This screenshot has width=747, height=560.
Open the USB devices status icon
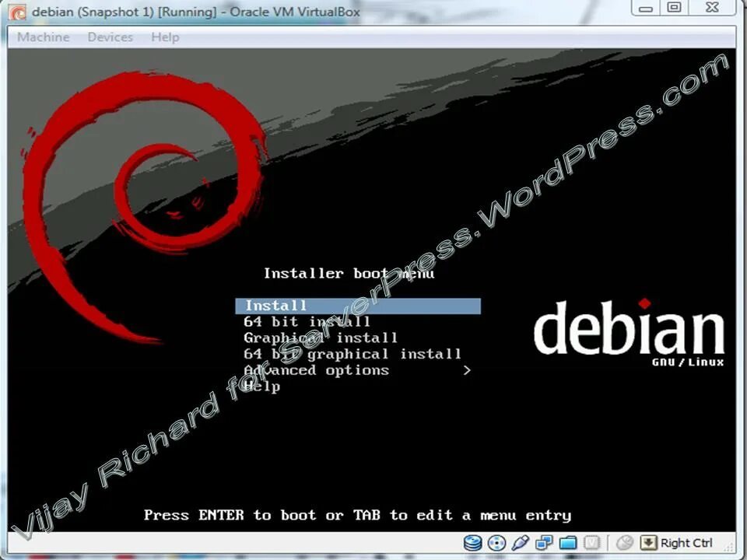(x=521, y=543)
